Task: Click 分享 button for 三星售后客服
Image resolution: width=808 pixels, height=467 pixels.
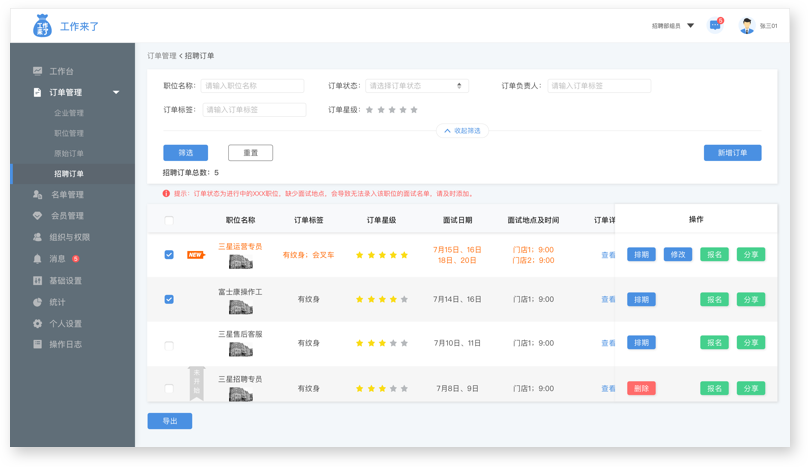Action: coord(751,343)
